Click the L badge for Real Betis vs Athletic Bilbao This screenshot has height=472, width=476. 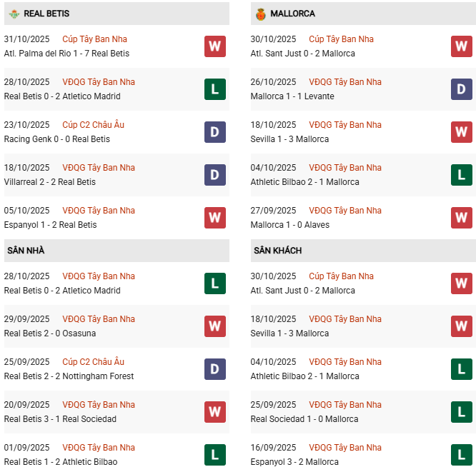pos(214,455)
